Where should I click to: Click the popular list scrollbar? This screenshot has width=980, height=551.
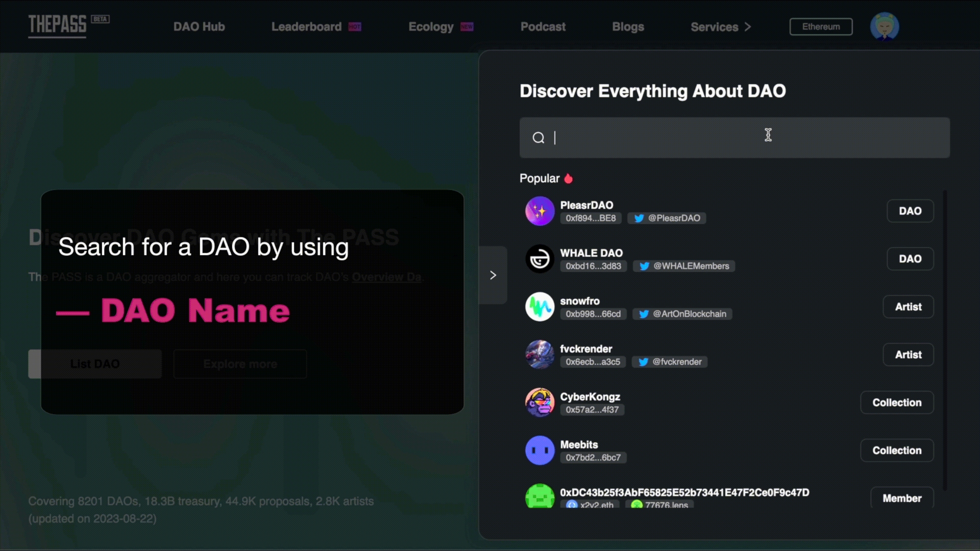click(944, 340)
